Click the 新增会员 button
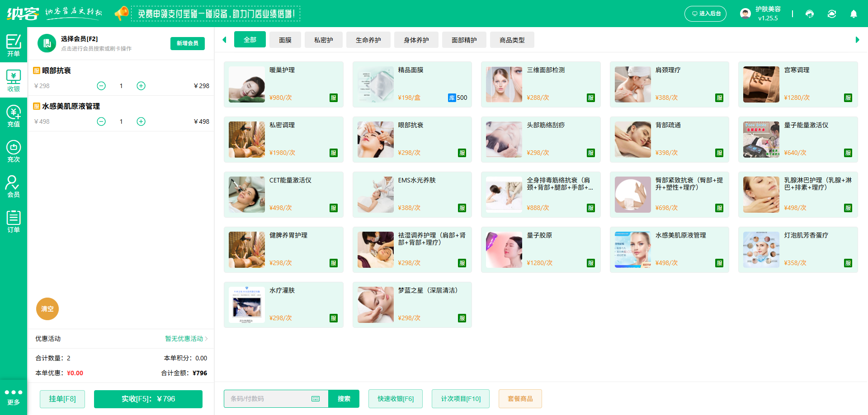This screenshot has height=415, width=868. coord(188,43)
